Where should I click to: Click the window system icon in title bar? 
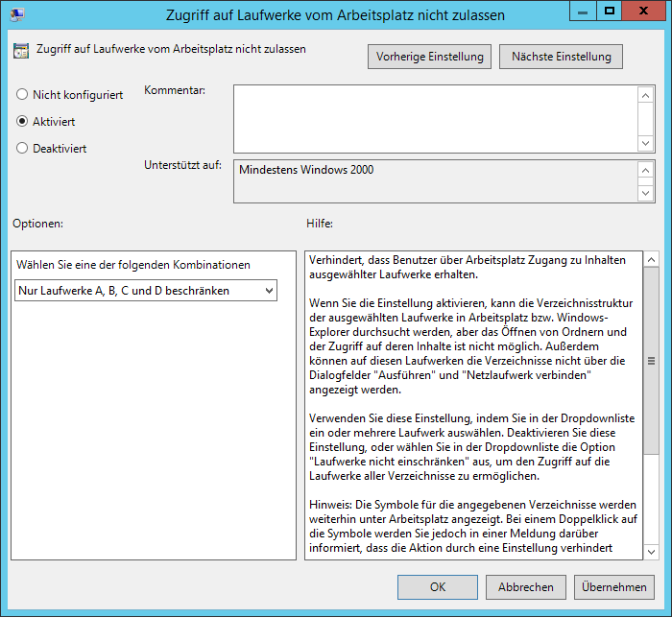tap(17, 14)
